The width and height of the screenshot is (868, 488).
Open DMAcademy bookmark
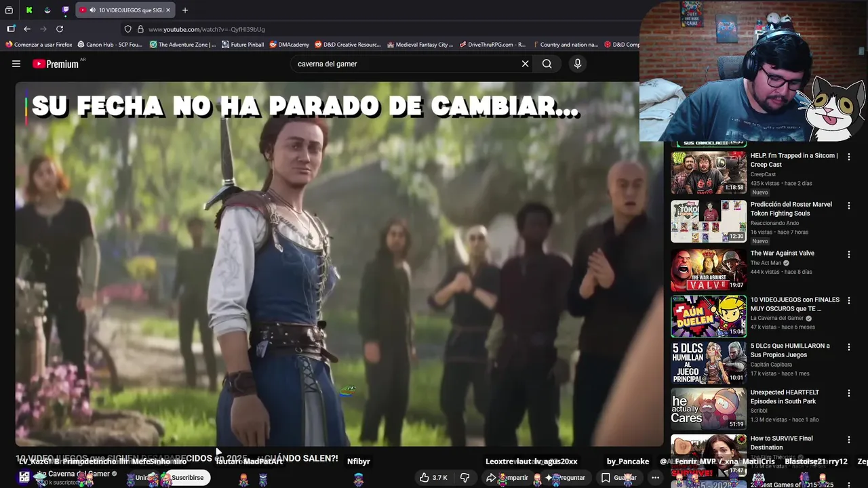(290, 45)
